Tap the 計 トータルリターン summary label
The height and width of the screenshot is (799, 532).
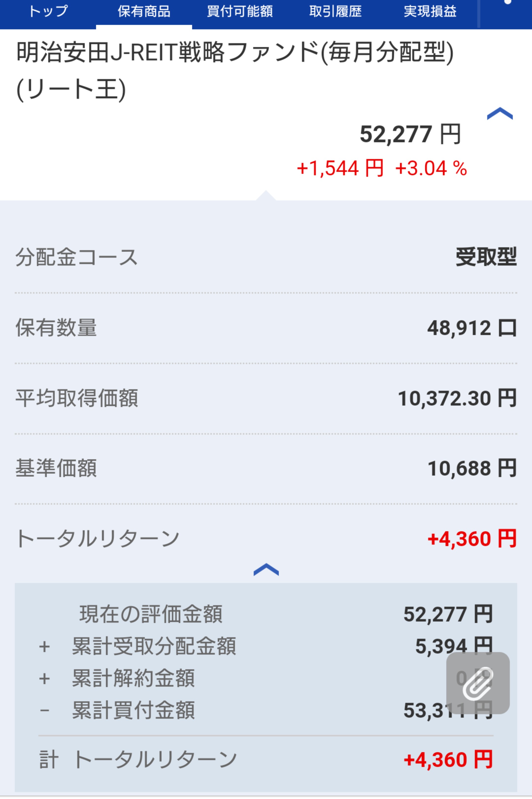(137, 760)
